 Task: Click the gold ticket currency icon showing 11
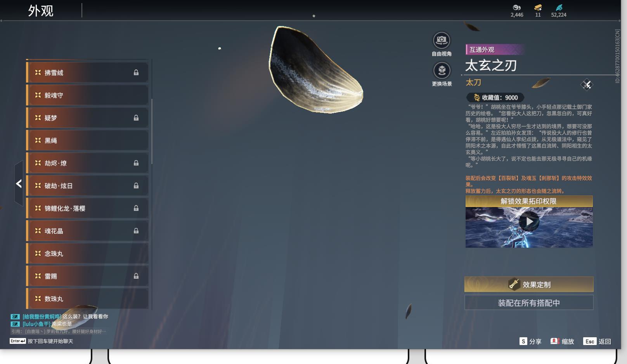point(538,7)
